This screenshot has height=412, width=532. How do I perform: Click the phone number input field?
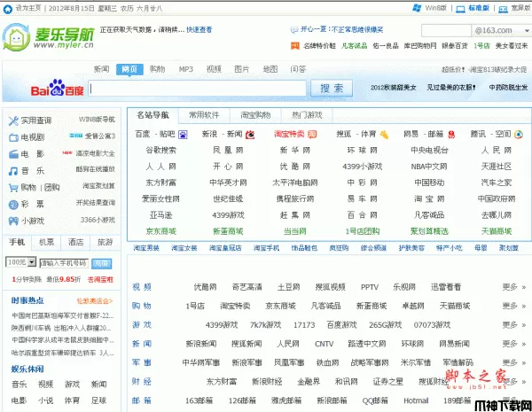click(64, 263)
